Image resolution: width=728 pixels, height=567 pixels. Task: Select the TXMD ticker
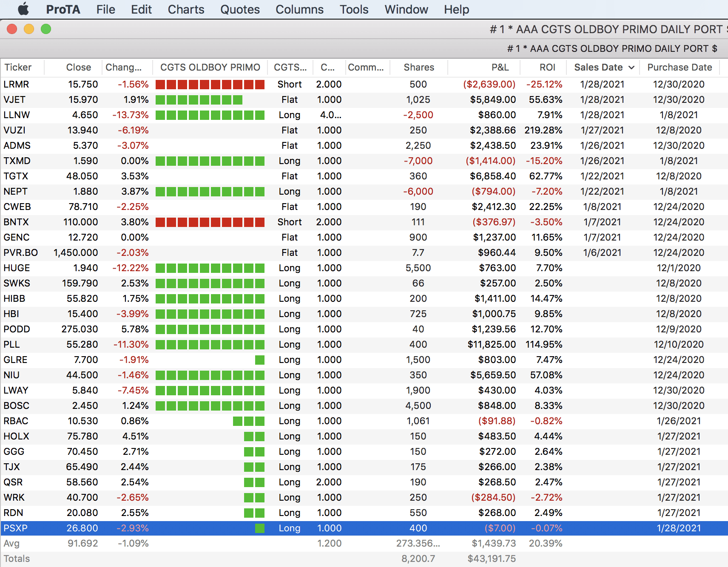pos(17,161)
